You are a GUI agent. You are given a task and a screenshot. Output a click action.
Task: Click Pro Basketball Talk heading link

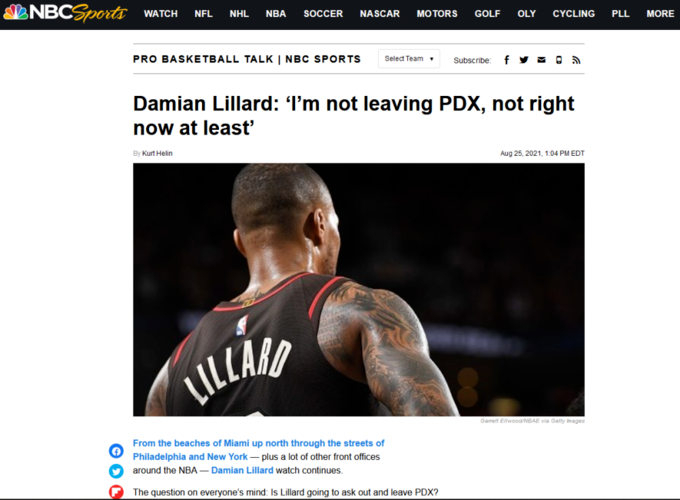pyautogui.click(x=247, y=59)
